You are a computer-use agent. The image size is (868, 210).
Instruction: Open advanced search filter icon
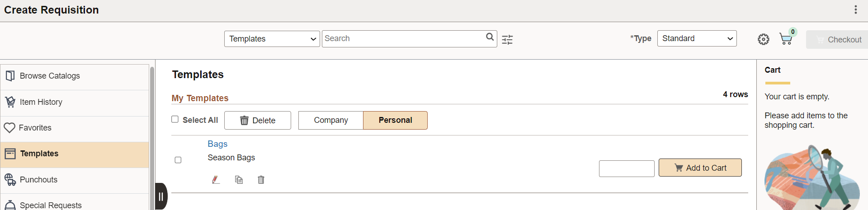pos(507,40)
